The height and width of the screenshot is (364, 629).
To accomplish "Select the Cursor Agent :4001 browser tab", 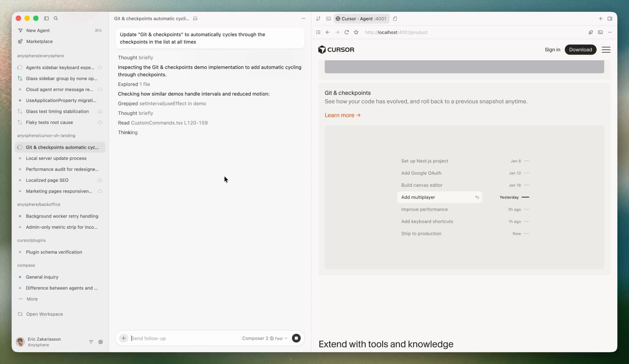I will pyautogui.click(x=361, y=19).
